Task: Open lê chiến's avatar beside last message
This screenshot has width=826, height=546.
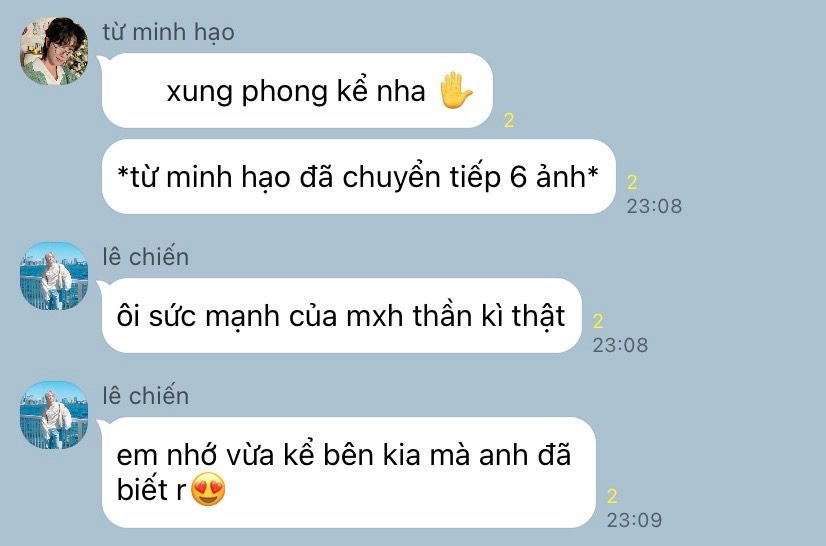Action: click(x=54, y=415)
